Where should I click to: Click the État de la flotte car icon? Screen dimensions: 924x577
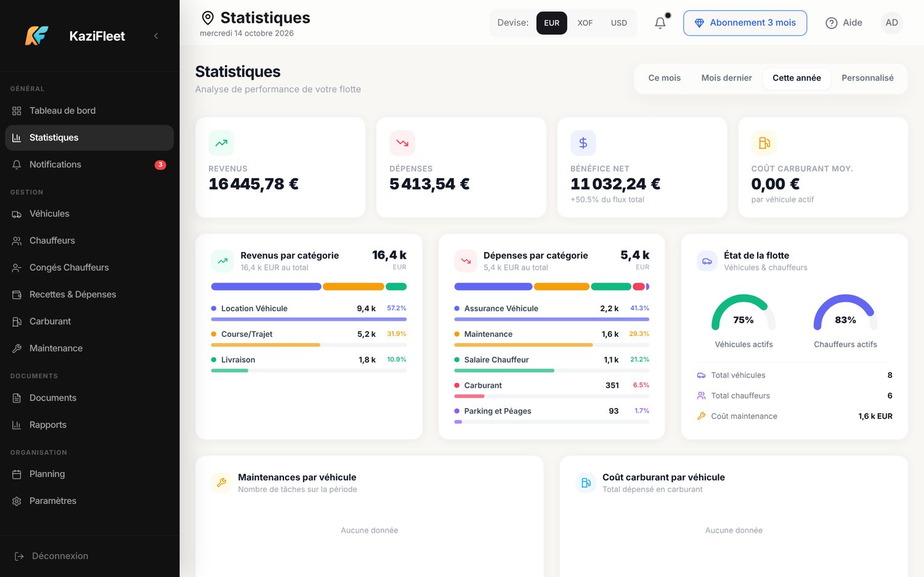(x=707, y=260)
